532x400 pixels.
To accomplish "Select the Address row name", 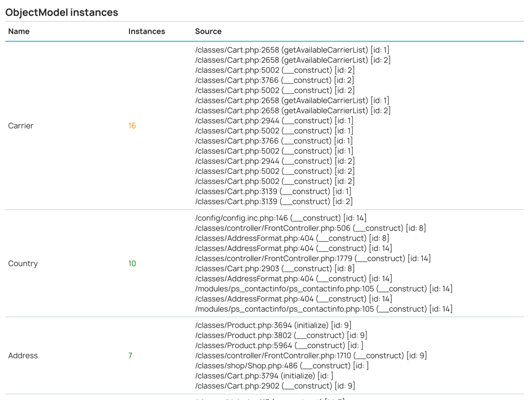I will pos(23,355).
